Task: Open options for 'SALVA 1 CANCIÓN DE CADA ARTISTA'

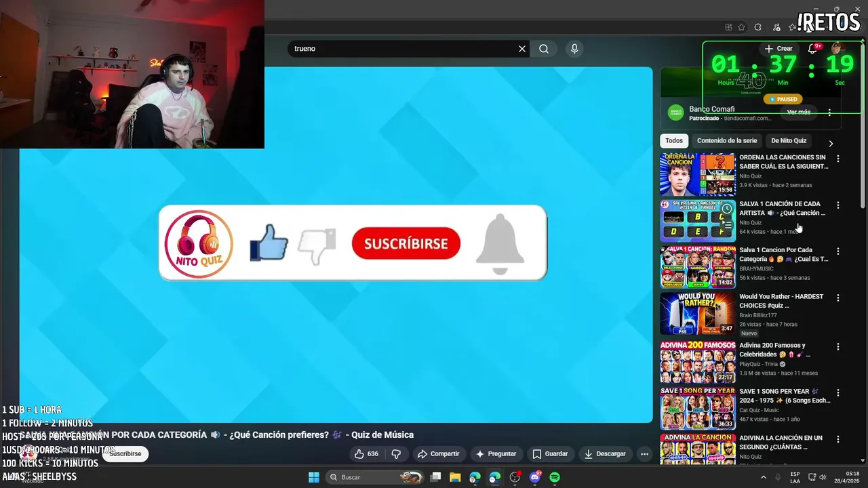Action: pos(838,205)
